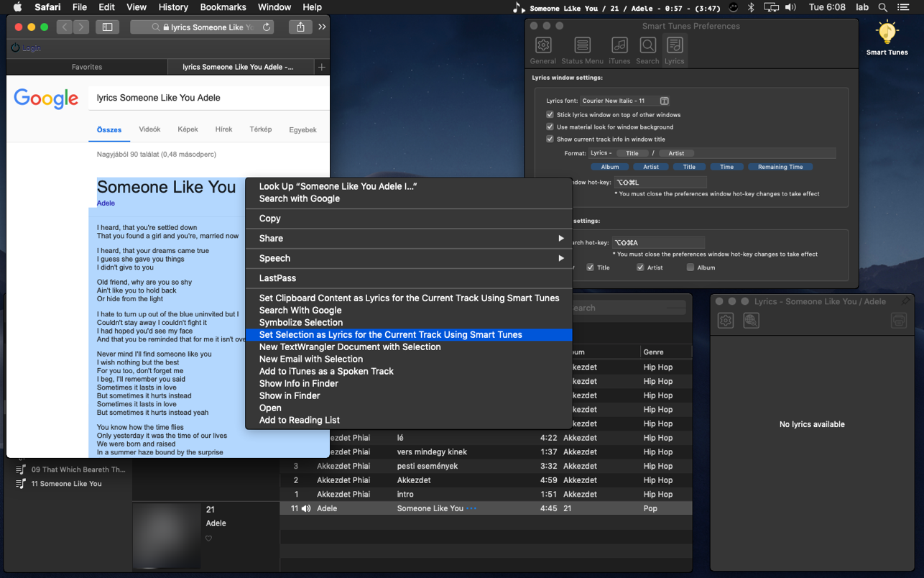The image size is (924, 578).
Task: Click the Google search input field
Action: pos(208,98)
